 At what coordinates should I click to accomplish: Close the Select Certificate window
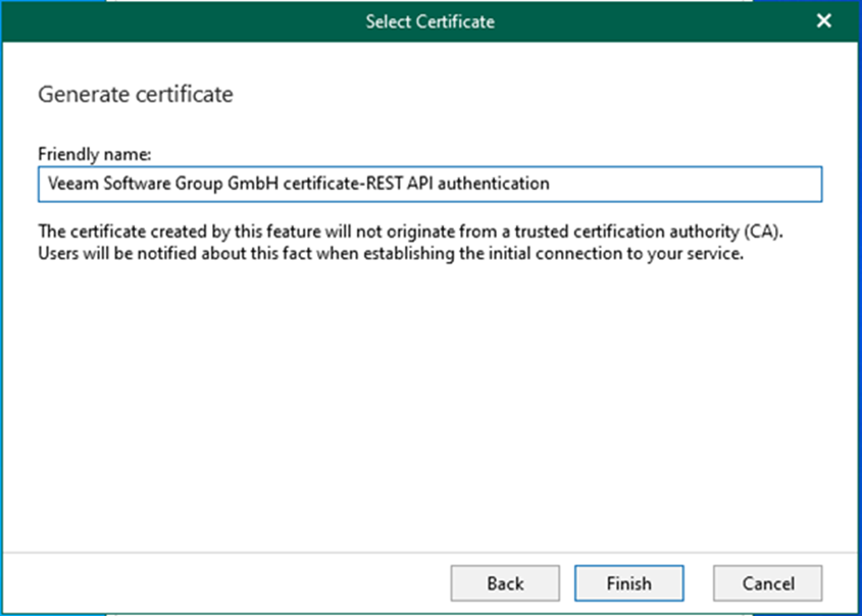(824, 21)
